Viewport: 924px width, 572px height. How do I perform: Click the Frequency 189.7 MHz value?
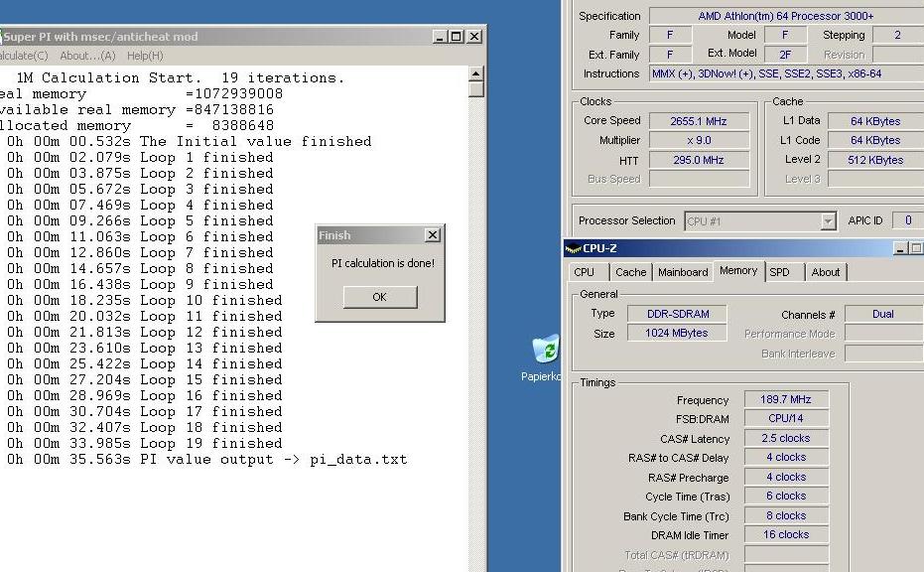coord(786,399)
